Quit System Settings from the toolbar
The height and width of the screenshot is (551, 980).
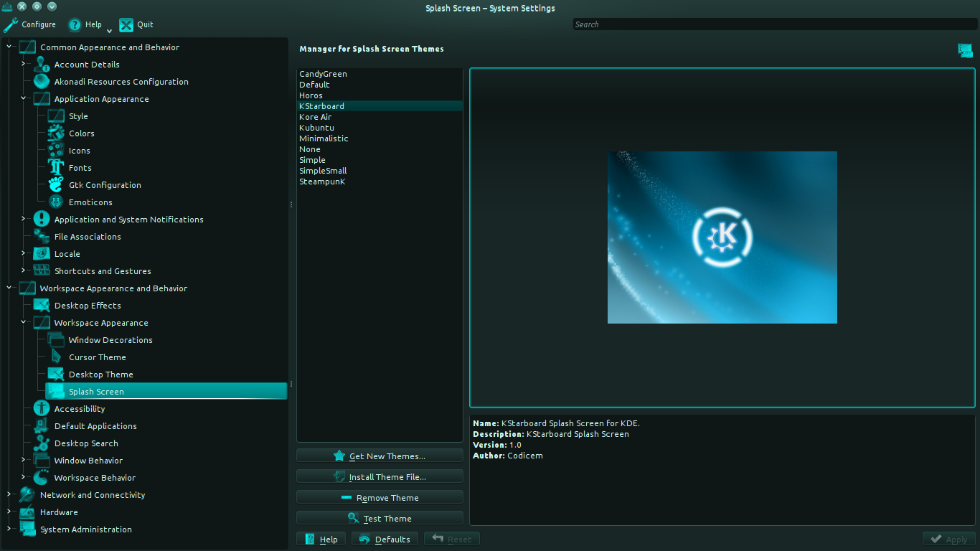pos(136,24)
